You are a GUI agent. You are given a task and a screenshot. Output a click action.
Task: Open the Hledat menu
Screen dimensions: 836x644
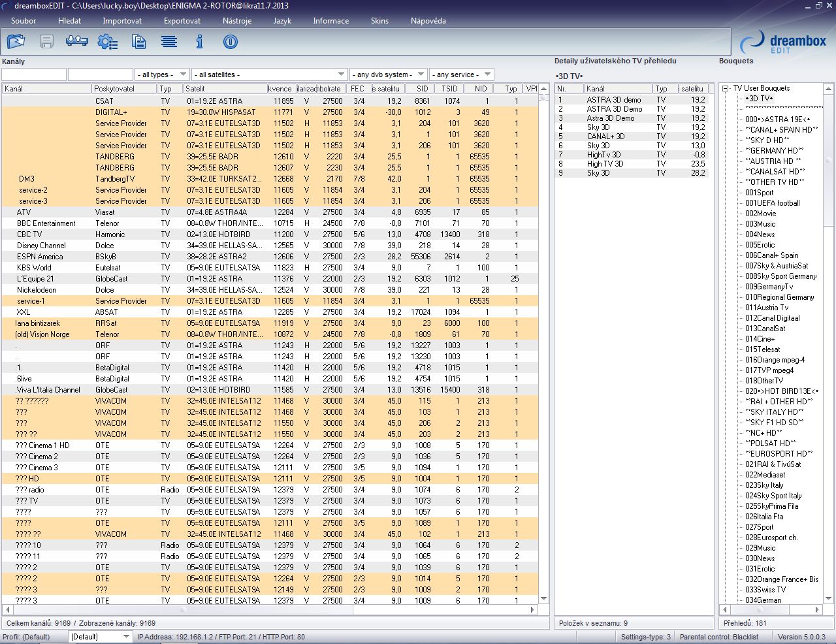[x=70, y=21]
